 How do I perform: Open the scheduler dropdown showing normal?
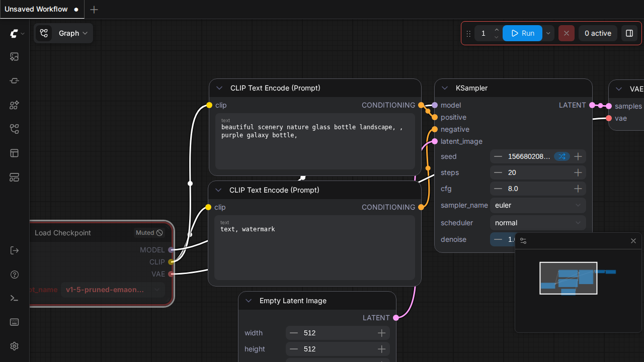537,223
